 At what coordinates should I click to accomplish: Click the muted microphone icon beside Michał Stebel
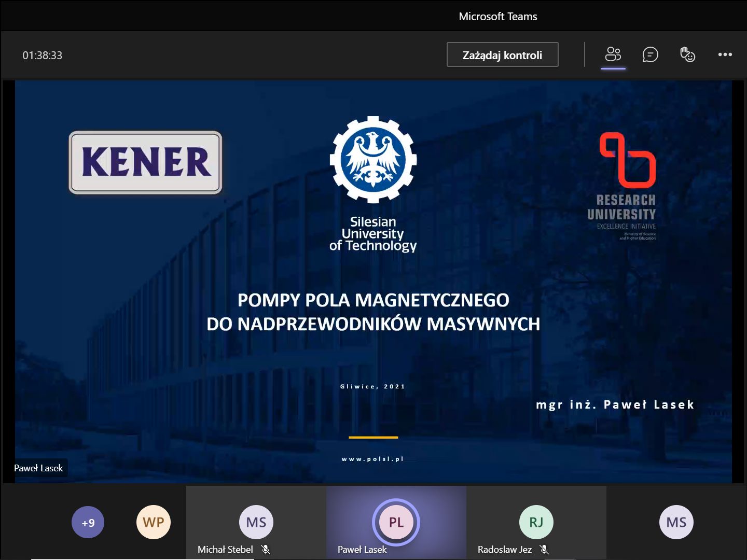[266, 549]
